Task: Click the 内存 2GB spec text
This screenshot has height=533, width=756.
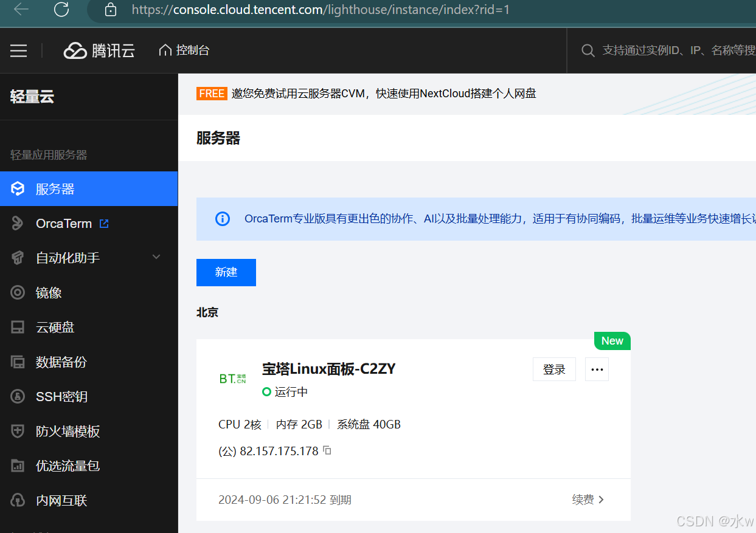Action: pyautogui.click(x=299, y=424)
